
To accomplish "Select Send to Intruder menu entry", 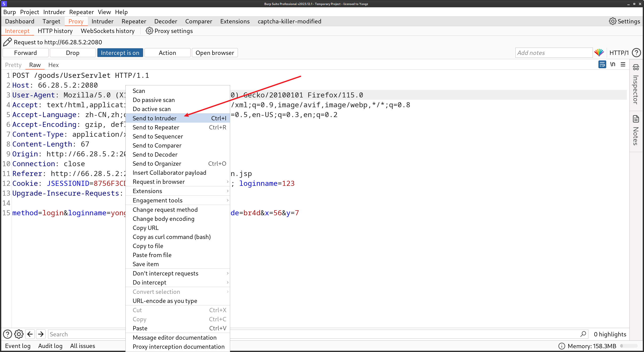I will point(178,118).
